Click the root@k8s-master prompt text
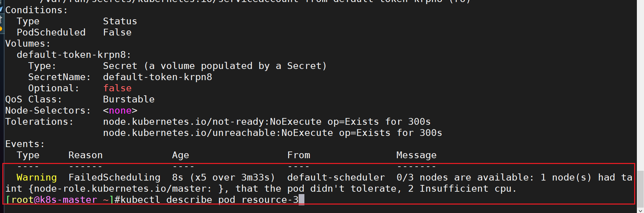Screen dimensions: 644x213 coord(54,199)
